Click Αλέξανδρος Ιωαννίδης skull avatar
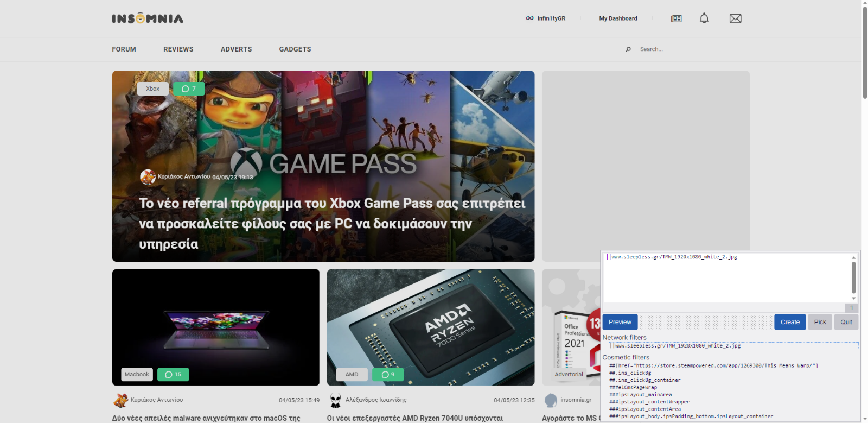This screenshot has width=868, height=423. [x=335, y=400]
